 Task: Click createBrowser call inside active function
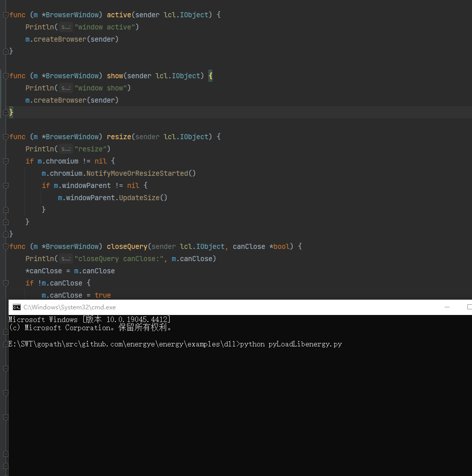click(60, 39)
